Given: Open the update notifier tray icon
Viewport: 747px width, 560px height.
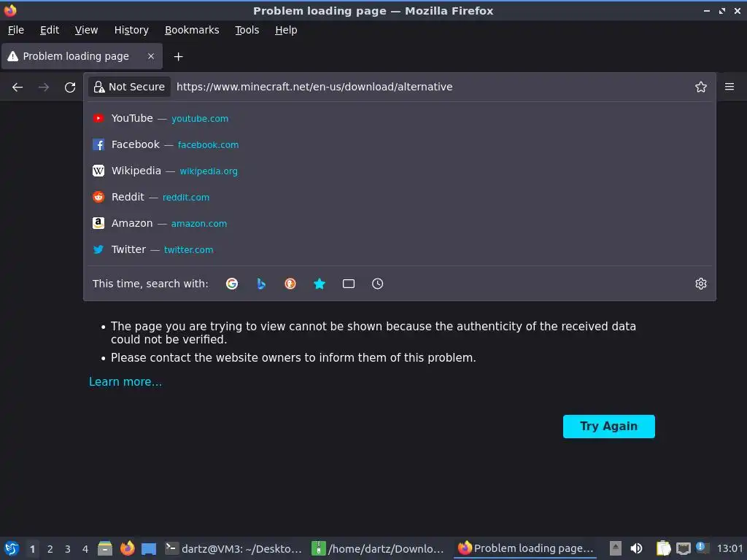Looking at the screenshot, I should point(703,548).
